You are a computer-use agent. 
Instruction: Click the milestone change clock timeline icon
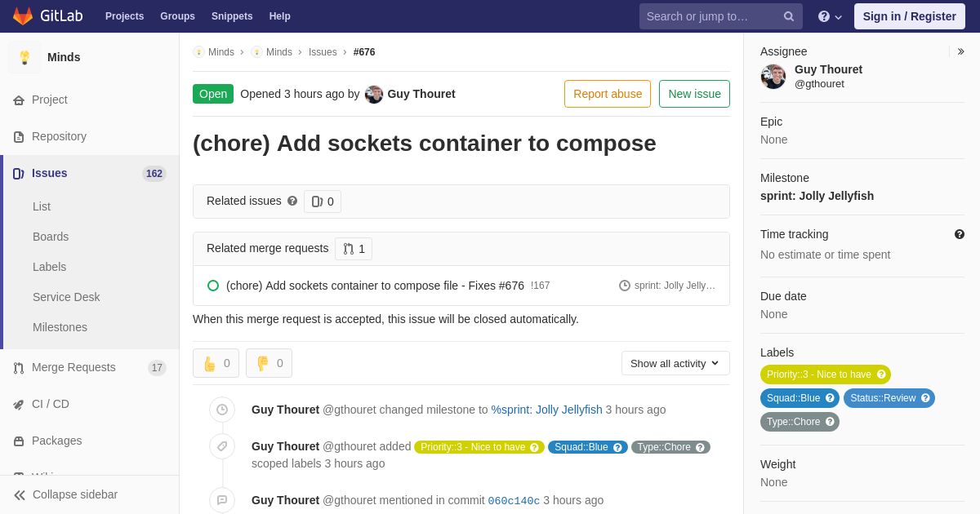pyautogui.click(x=222, y=410)
